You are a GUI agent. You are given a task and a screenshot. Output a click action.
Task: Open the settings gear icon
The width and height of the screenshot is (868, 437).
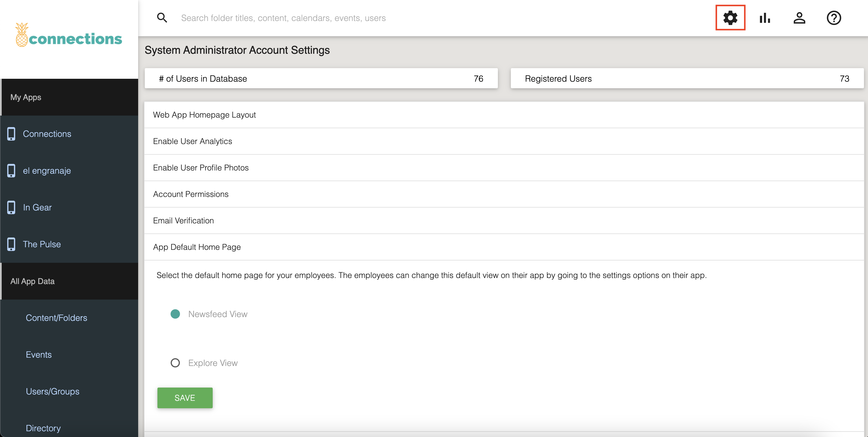tap(730, 18)
